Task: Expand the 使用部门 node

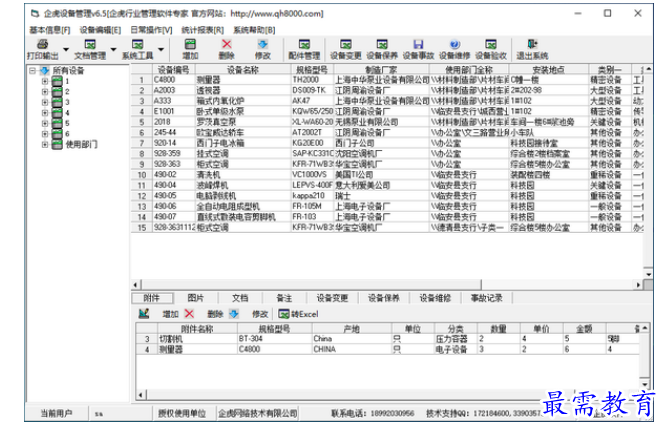Action: point(44,144)
